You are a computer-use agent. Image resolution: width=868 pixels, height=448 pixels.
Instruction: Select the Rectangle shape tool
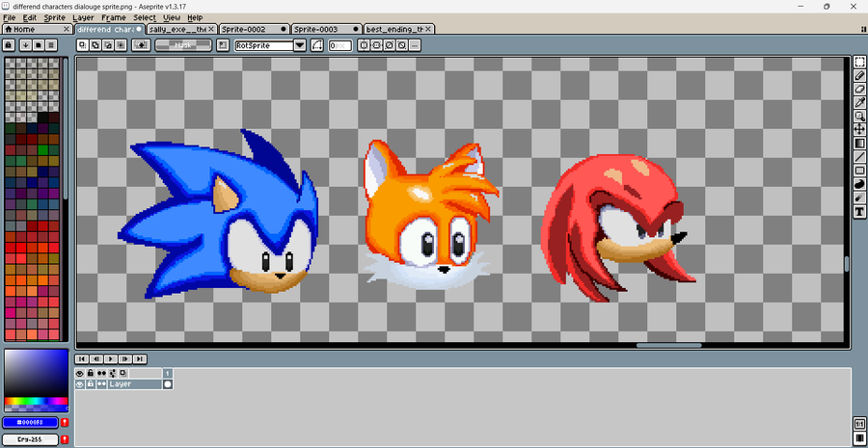point(859,171)
